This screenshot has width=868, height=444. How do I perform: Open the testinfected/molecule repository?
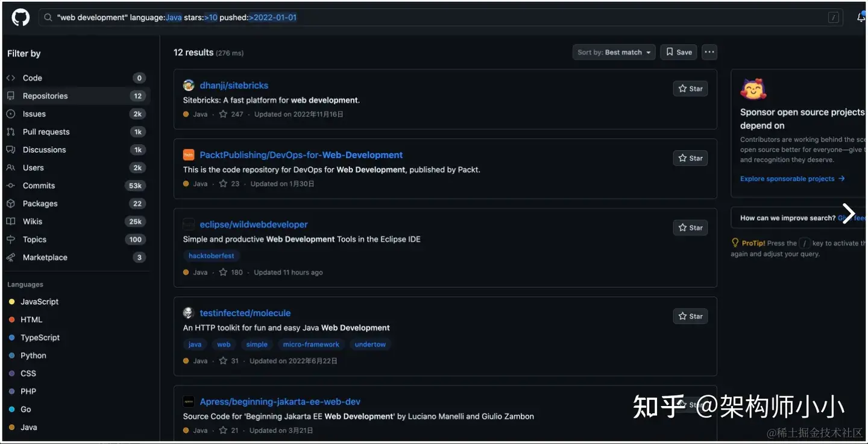coord(245,313)
